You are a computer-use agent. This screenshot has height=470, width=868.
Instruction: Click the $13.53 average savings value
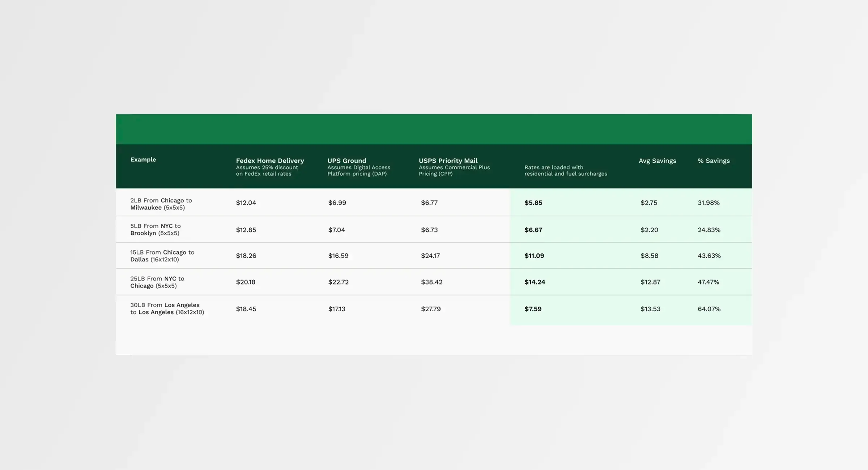pos(650,309)
